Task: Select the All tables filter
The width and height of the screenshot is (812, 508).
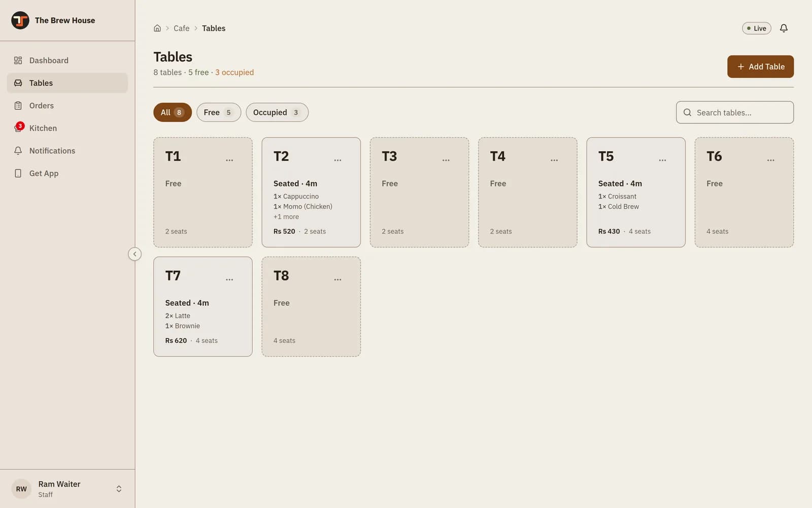Action: tap(173, 112)
